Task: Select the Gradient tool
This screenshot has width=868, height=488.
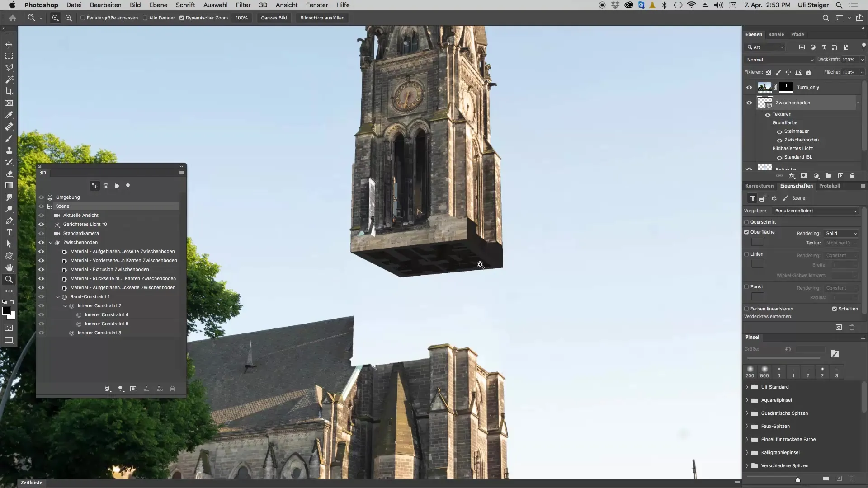Action: click(9, 185)
